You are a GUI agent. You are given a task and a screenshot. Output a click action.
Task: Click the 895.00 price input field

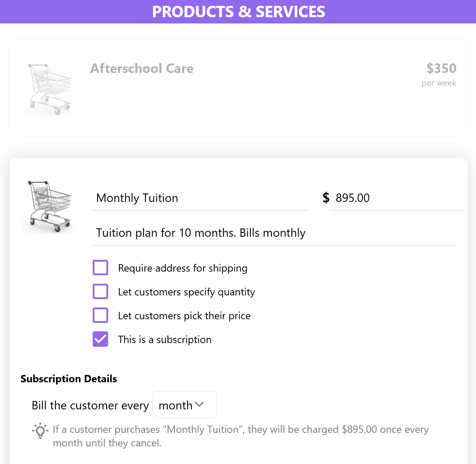pyautogui.click(x=397, y=198)
